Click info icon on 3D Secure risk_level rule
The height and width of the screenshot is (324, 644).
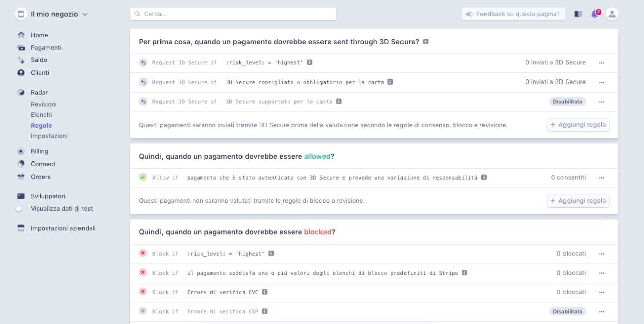310,63
